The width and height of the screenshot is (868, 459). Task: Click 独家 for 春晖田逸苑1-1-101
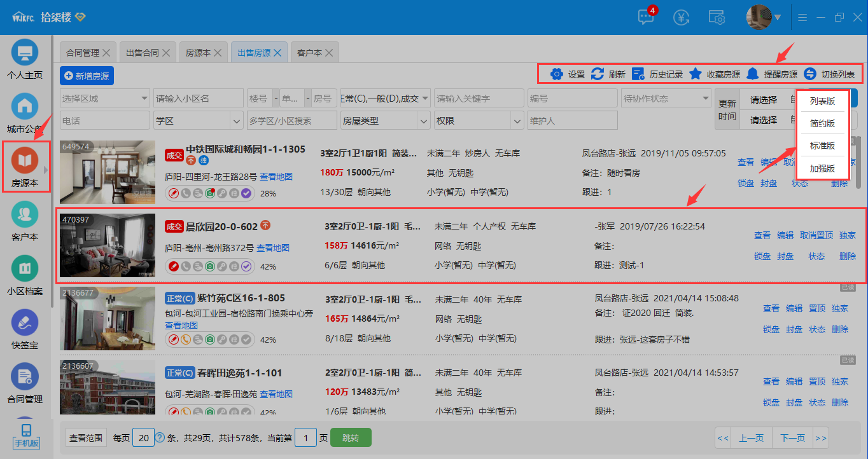[x=840, y=381]
